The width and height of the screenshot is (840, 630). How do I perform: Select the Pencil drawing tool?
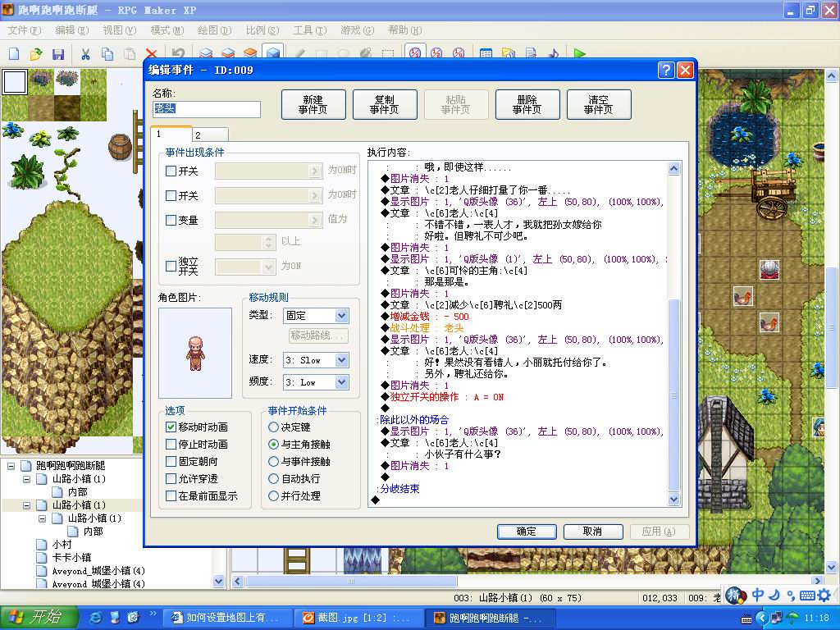pos(300,53)
